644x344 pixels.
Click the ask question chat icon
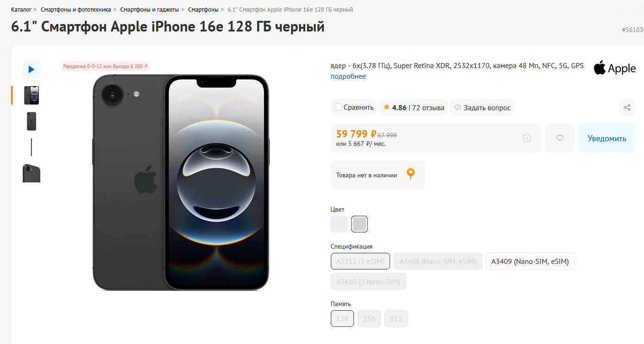click(x=458, y=107)
